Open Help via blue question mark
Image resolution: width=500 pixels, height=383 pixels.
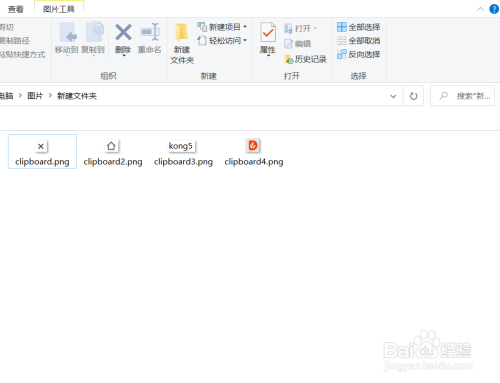pyautogui.click(x=494, y=9)
